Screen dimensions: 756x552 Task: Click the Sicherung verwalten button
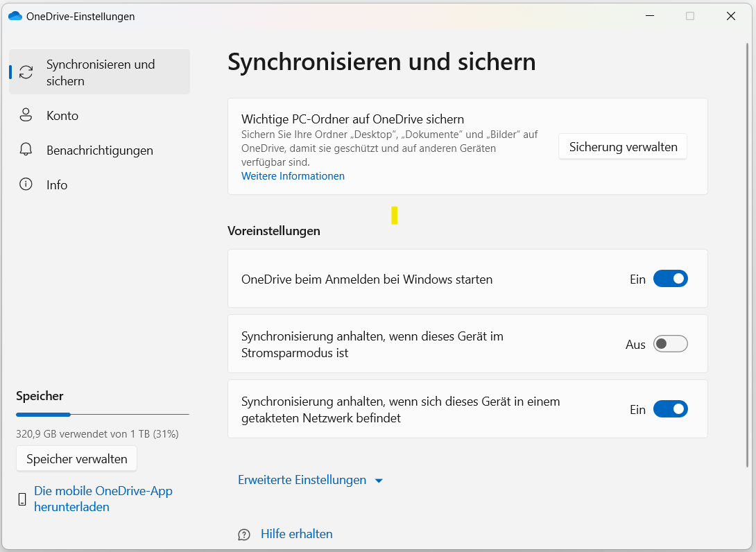pyautogui.click(x=623, y=146)
